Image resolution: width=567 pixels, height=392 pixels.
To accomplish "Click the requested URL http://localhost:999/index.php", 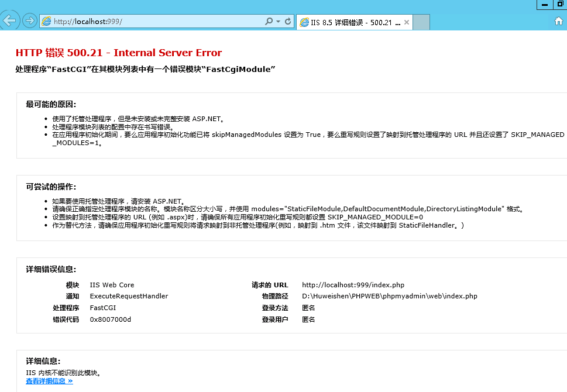I will point(353,285).
